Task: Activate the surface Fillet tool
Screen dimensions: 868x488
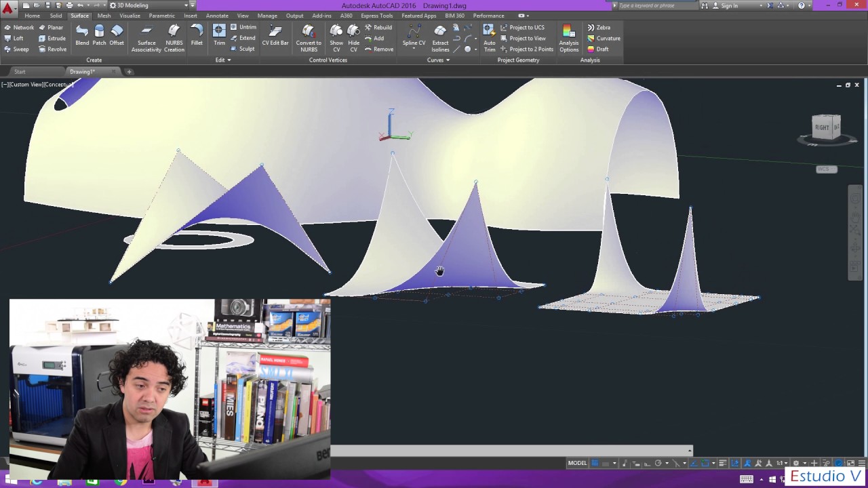Action: pos(197,35)
